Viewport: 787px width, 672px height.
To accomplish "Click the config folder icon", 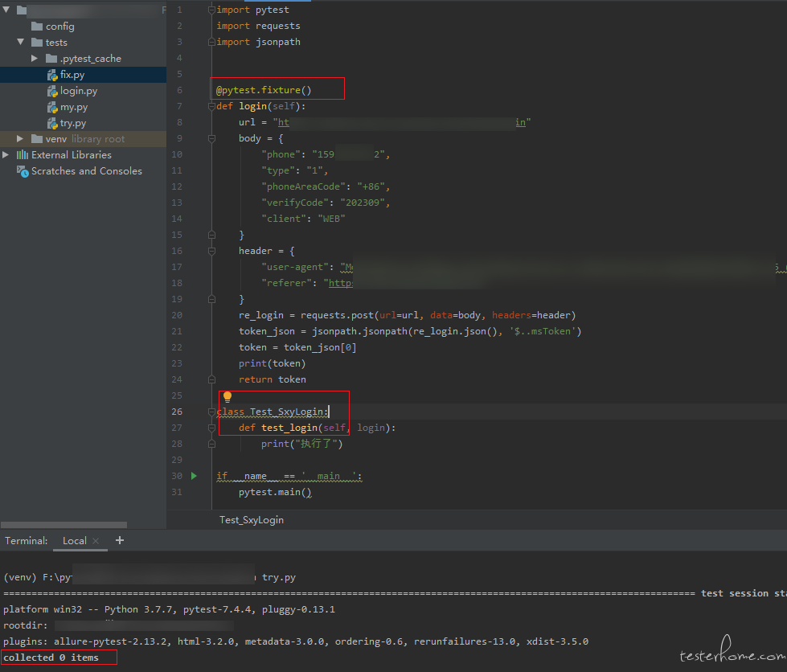I will point(37,26).
